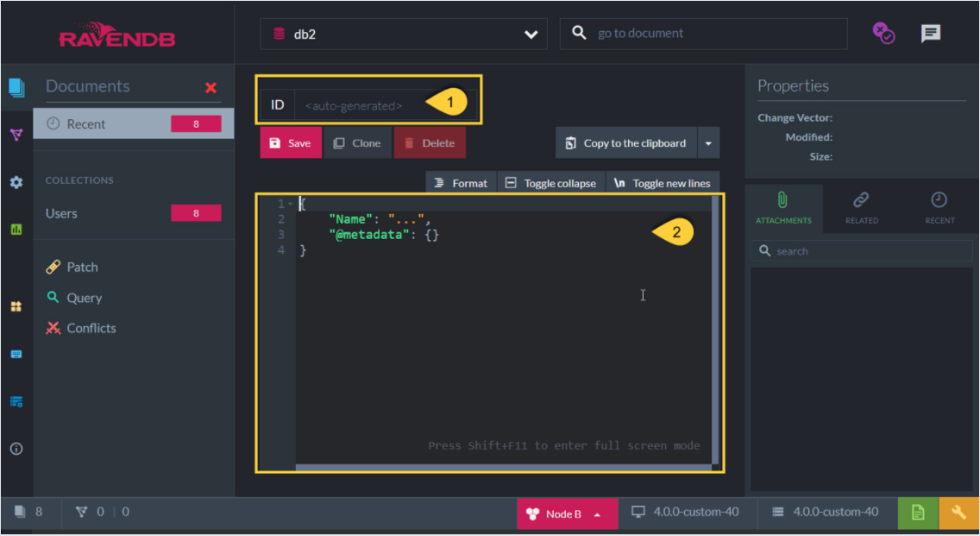Toggle new lines in the editor
Image resolution: width=980 pixels, height=536 pixels.
pyautogui.click(x=663, y=182)
